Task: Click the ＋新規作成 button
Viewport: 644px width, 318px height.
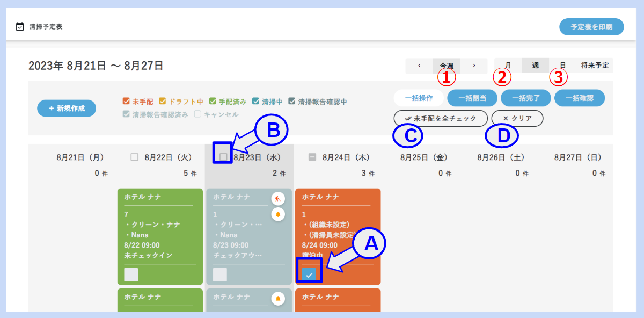Action: 67,108
